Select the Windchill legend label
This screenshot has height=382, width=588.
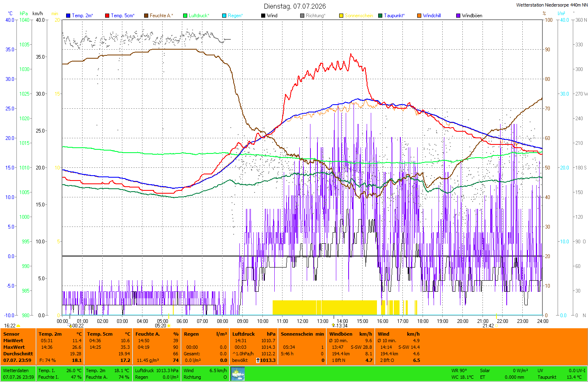[x=432, y=16]
